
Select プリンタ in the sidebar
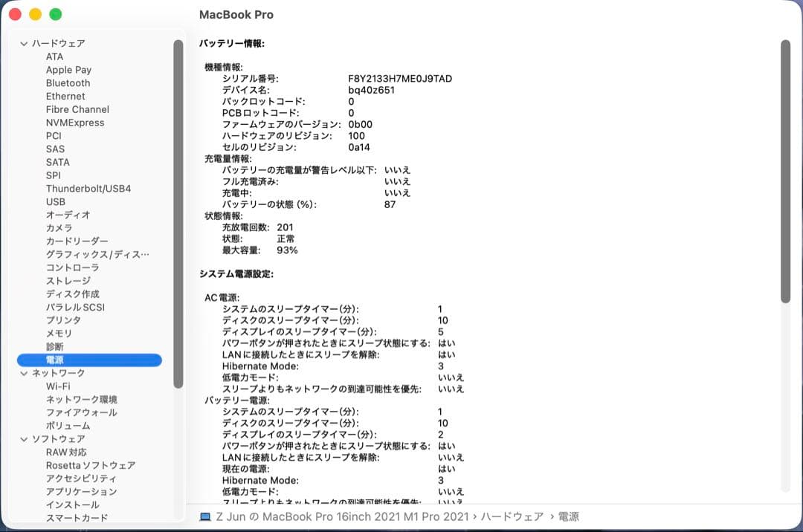[x=63, y=320]
